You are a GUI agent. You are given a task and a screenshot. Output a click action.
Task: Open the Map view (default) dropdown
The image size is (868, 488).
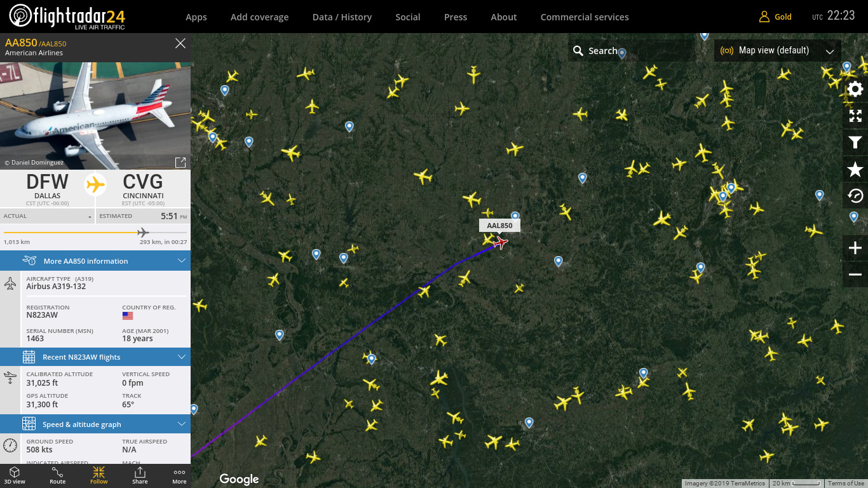778,51
